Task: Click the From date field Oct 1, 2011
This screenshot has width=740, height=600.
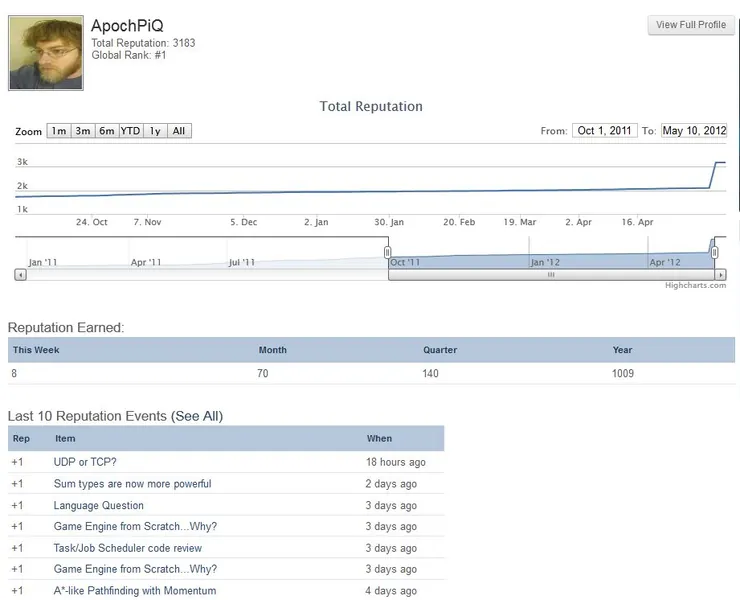Action: pos(605,130)
